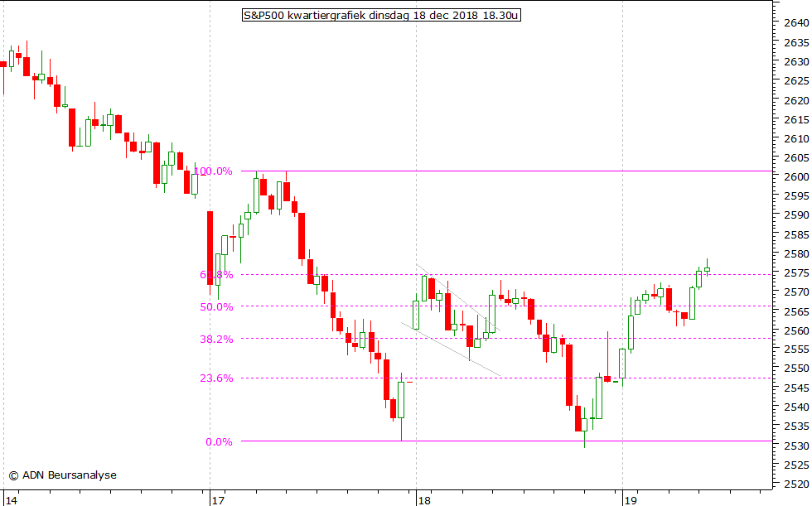Click the 38.2% Fibonacci label
This screenshot has width=812, height=506.
click(x=216, y=340)
